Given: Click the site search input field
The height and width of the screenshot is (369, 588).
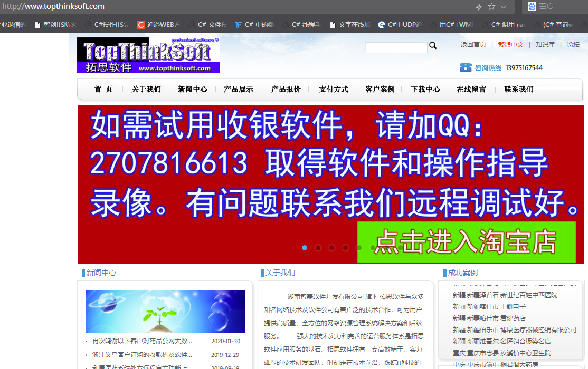Looking at the screenshot, I should (x=396, y=47).
